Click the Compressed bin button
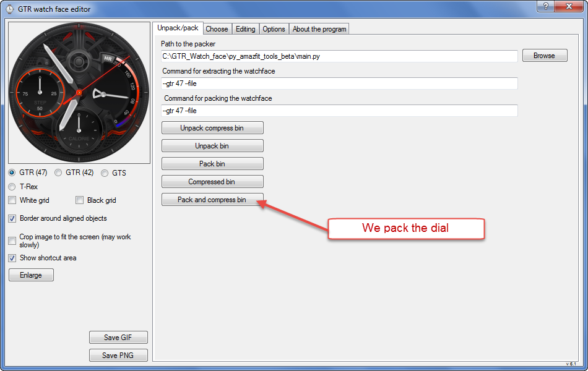 point(212,182)
